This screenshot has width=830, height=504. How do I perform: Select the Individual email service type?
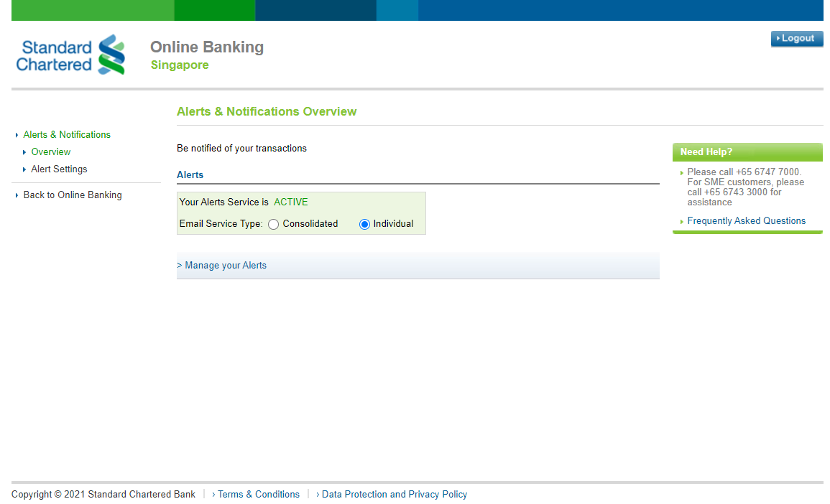[364, 224]
